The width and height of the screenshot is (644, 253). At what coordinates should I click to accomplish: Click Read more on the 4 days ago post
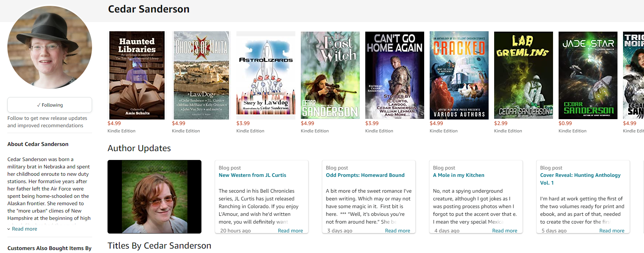pos(504,231)
